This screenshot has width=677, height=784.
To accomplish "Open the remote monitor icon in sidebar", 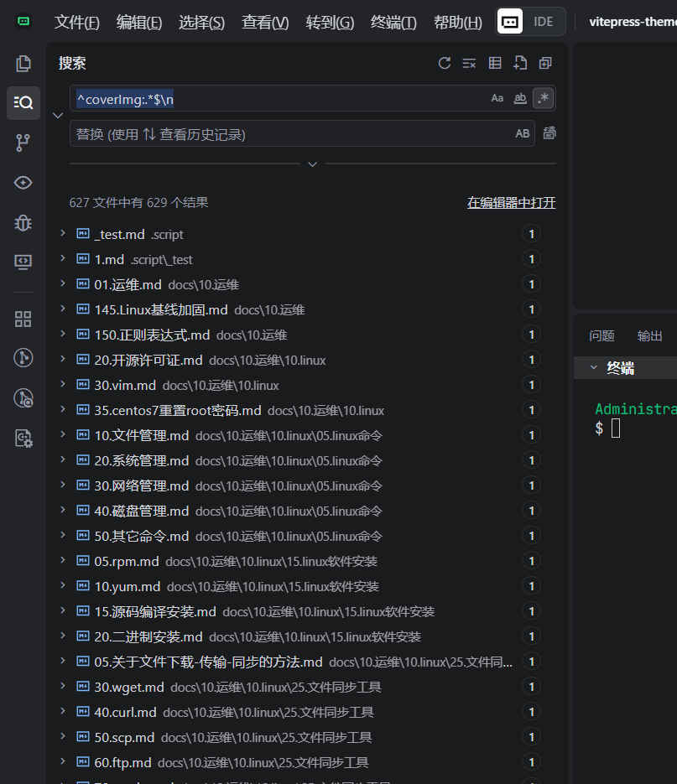I will pos(23,262).
